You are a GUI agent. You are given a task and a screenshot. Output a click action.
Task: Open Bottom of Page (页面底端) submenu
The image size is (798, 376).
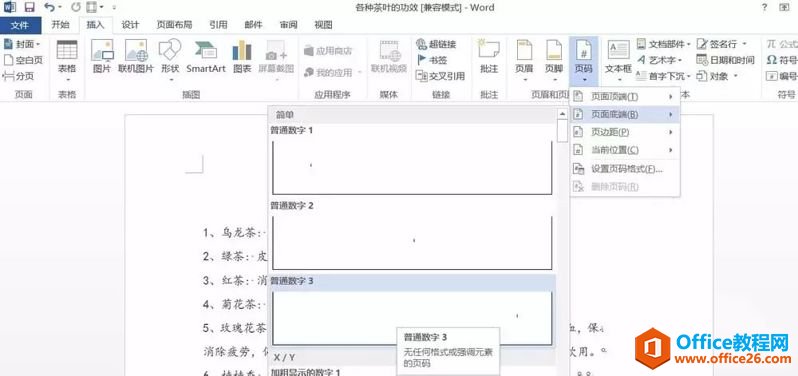(625, 114)
